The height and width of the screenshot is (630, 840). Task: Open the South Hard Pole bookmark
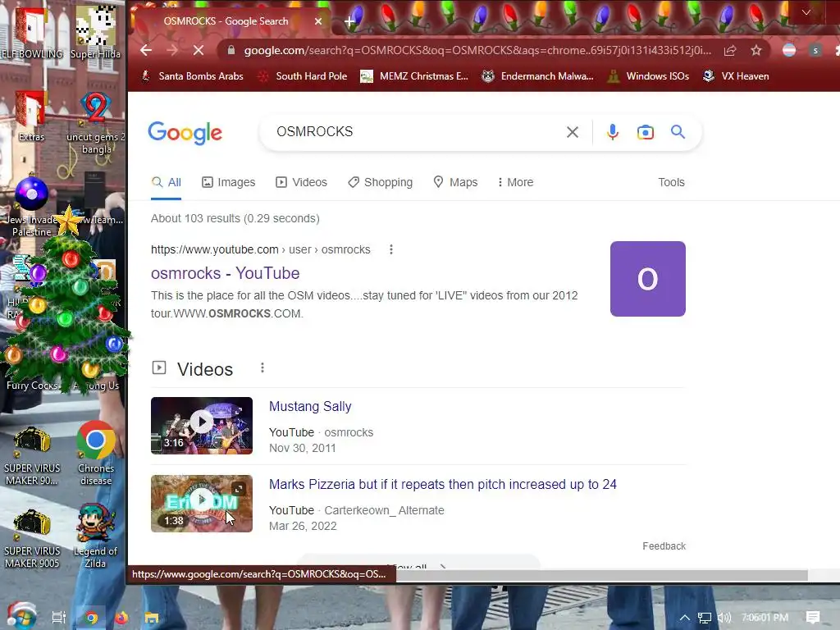302,76
